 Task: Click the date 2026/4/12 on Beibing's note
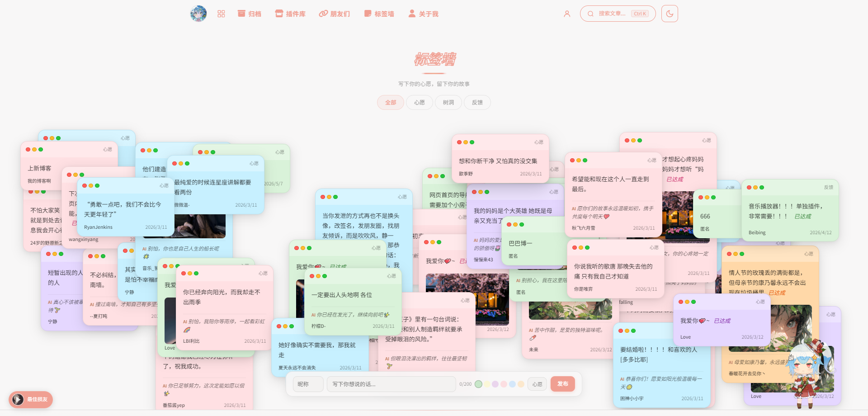[821, 233]
